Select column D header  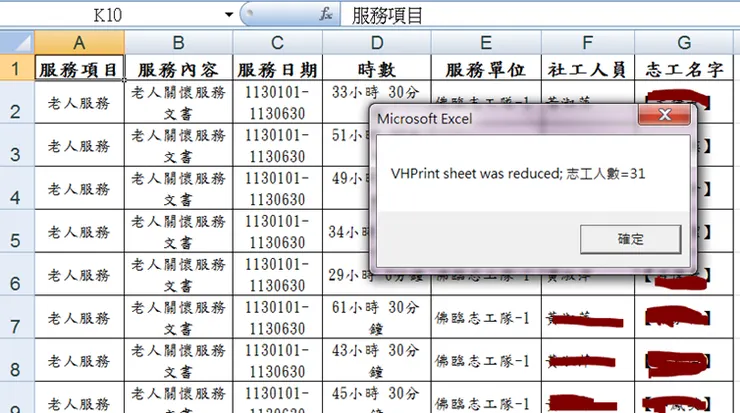point(377,43)
